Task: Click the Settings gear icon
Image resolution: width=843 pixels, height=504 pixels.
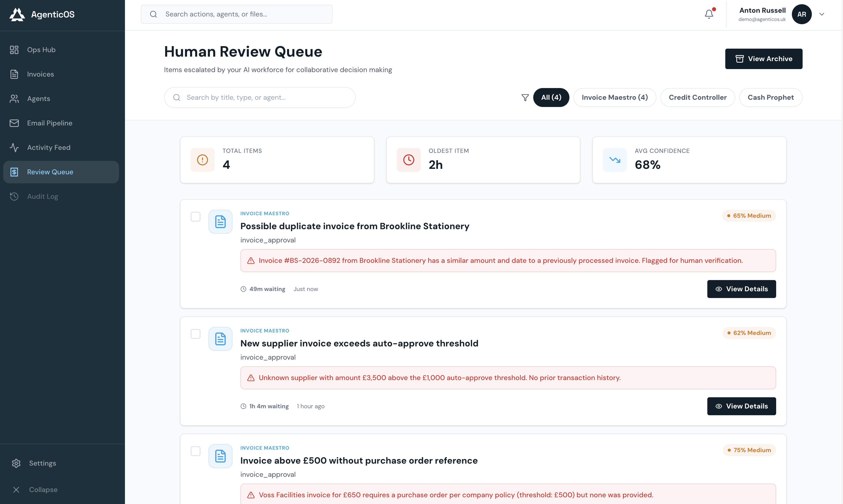Action: point(16,464)
